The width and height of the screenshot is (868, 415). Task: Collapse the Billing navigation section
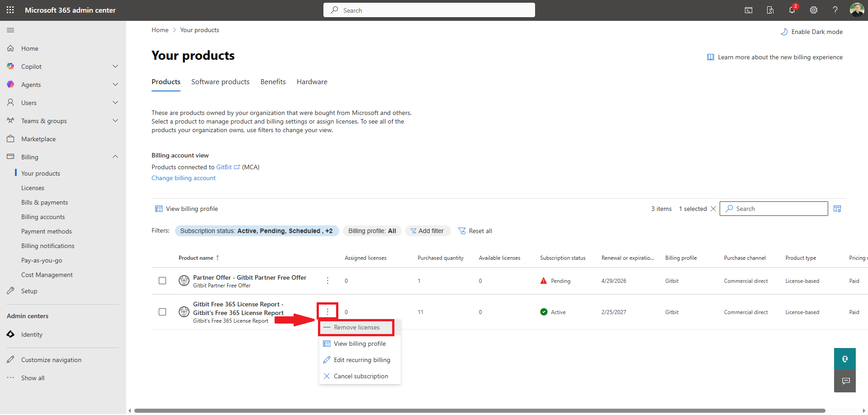click(115, 157)
